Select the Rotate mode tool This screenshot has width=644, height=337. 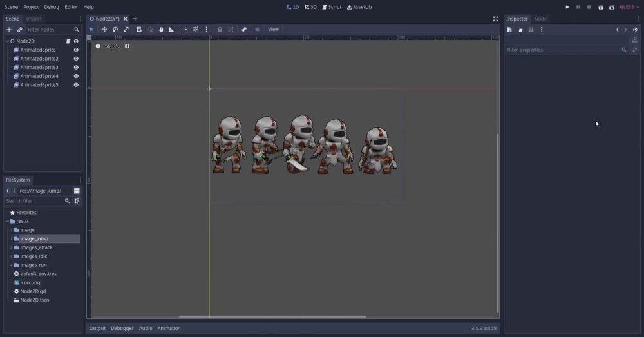(x=115, y=30)
